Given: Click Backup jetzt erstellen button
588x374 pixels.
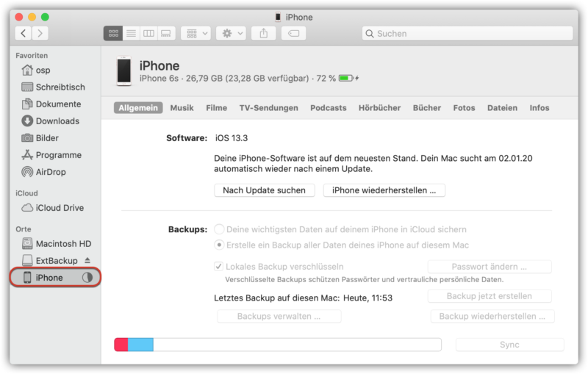Looking at the screenshot, I should point(490,296).
